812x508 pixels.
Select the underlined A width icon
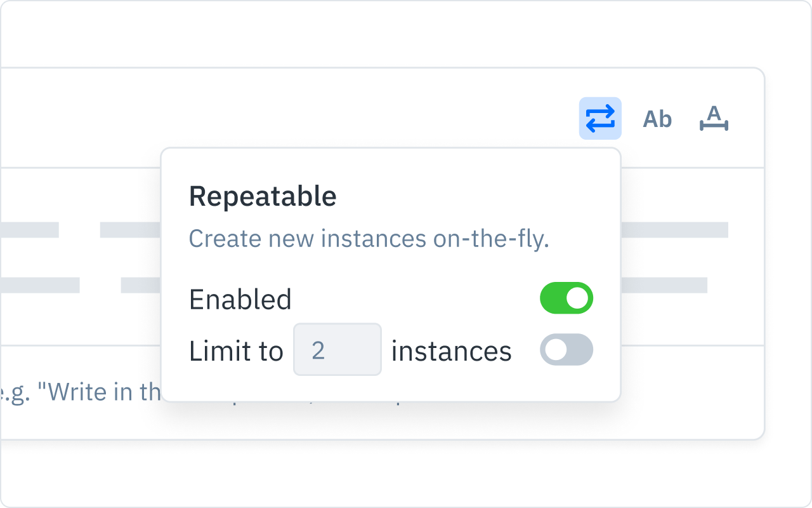pos(714,119)
